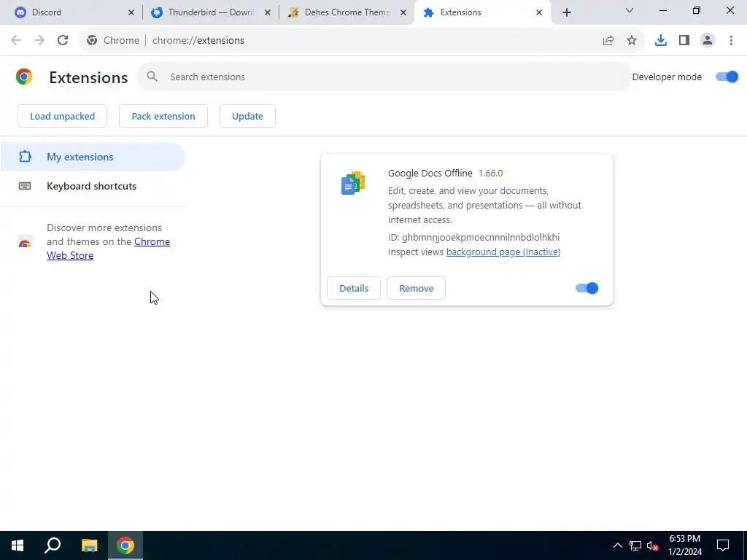747x560 pixels.
Task: Open the profile avatar menu
Action: point(708,41)
